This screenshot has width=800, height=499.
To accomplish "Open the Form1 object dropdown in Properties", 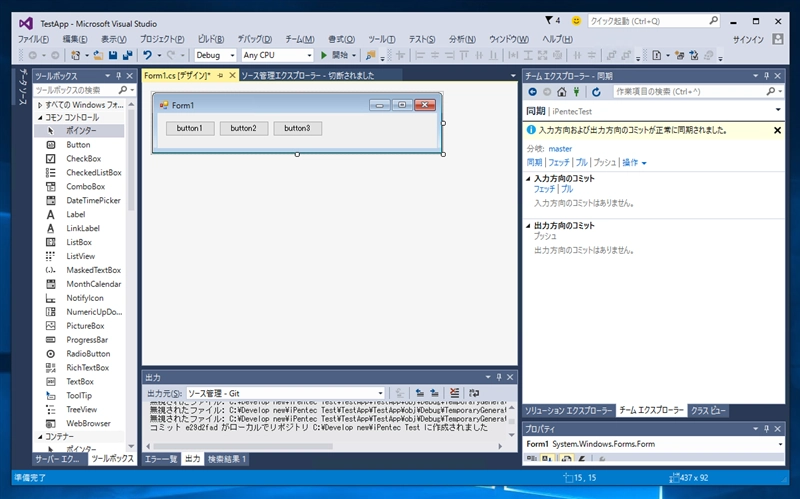I will coord(780,444).
